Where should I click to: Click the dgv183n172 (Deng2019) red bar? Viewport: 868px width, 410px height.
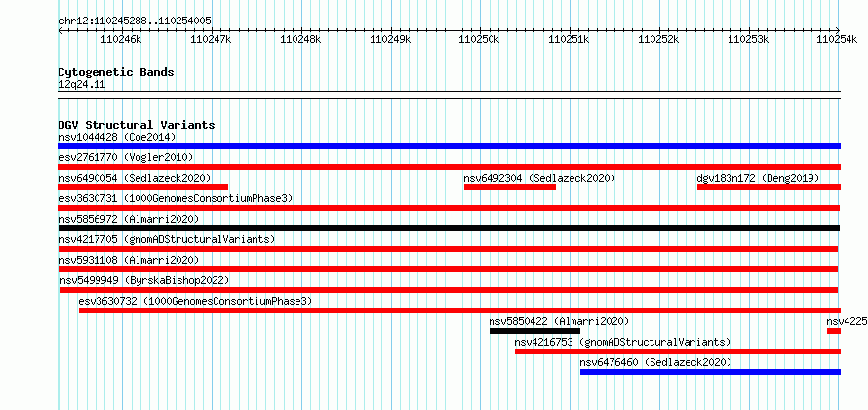point(769,187)
